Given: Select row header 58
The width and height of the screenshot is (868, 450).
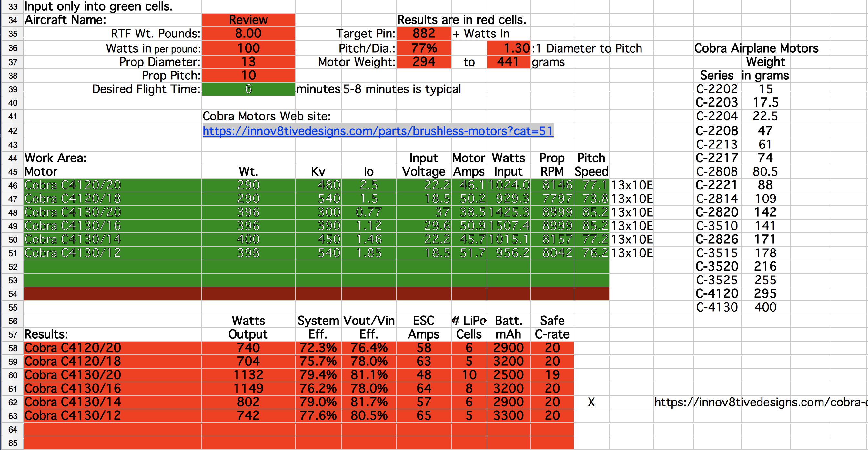Looking at the screenshot, I should [x=13, y=348].
